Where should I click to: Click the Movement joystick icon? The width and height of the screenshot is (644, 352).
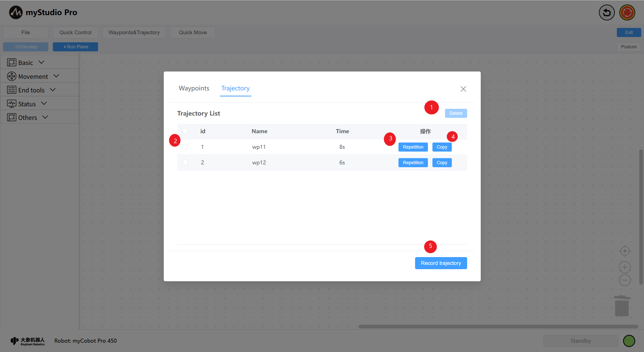point(12,76)
